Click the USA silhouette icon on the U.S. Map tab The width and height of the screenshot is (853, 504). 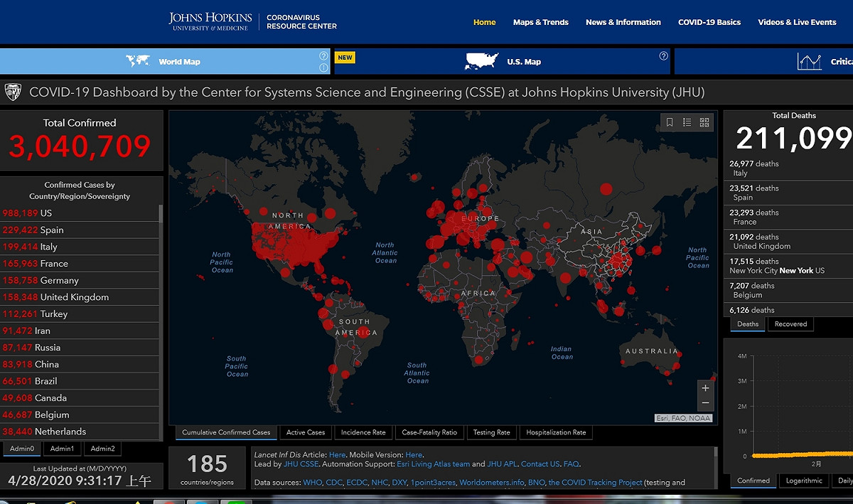click(x=481, y=62)
